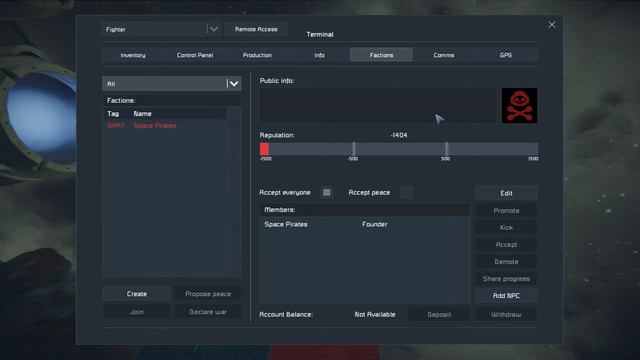This screenshot has width=640, height=360.
Task: Click the Remote Access button
Action: pyautogui.click(x=256, y=29)
